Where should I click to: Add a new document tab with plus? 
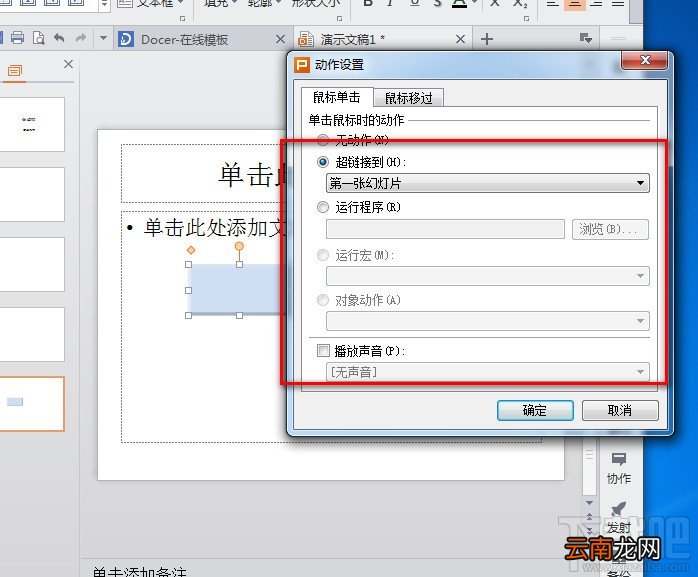click(x=487, y=39)
